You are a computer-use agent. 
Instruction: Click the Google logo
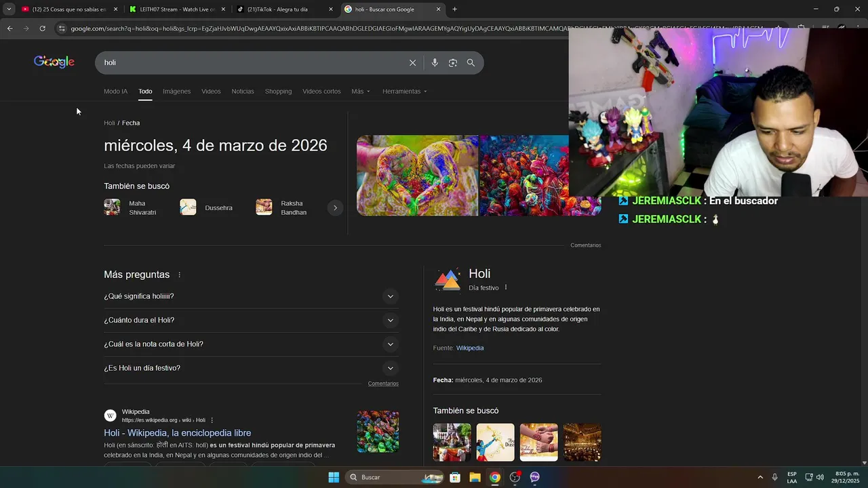[54, 62]
